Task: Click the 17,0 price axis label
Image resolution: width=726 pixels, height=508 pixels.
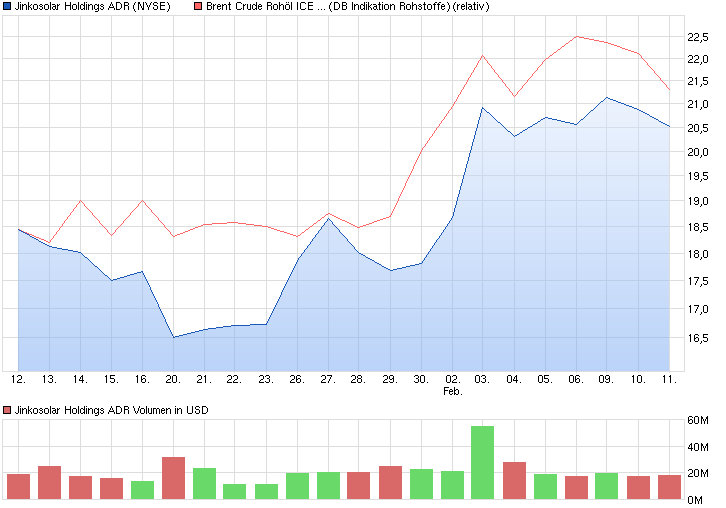Action: pos(698,309)
